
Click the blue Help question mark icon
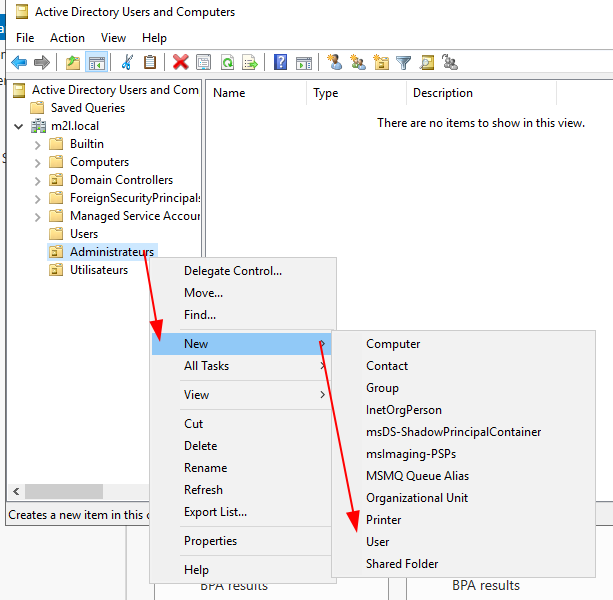(280, 62)
